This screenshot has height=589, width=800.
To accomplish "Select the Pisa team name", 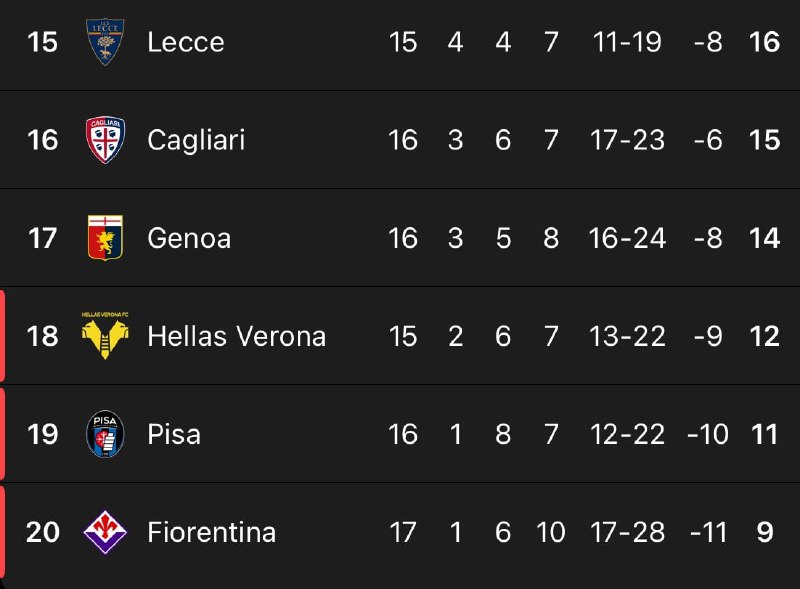I will click(174, 434).
